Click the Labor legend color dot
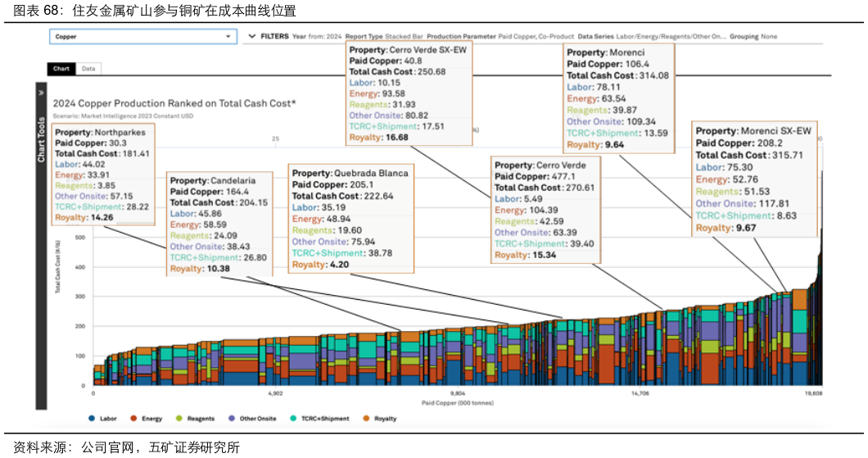Screen dimensions: 868x458 (x=92, y=419)
